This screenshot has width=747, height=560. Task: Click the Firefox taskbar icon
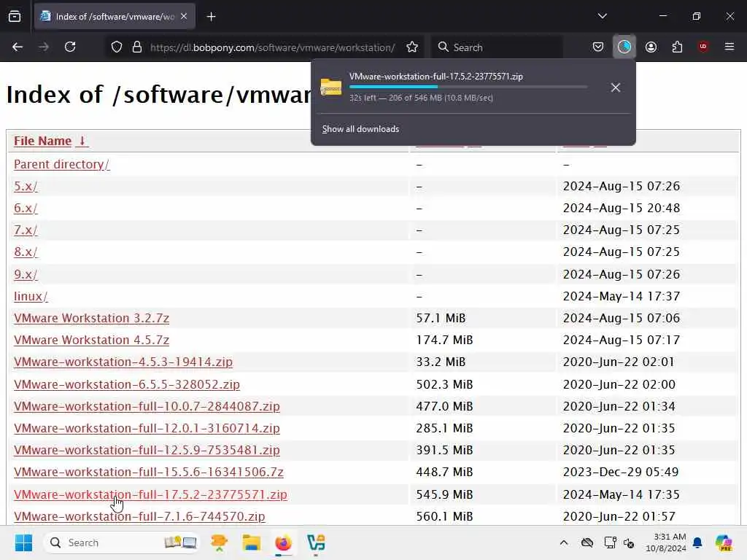284,542
